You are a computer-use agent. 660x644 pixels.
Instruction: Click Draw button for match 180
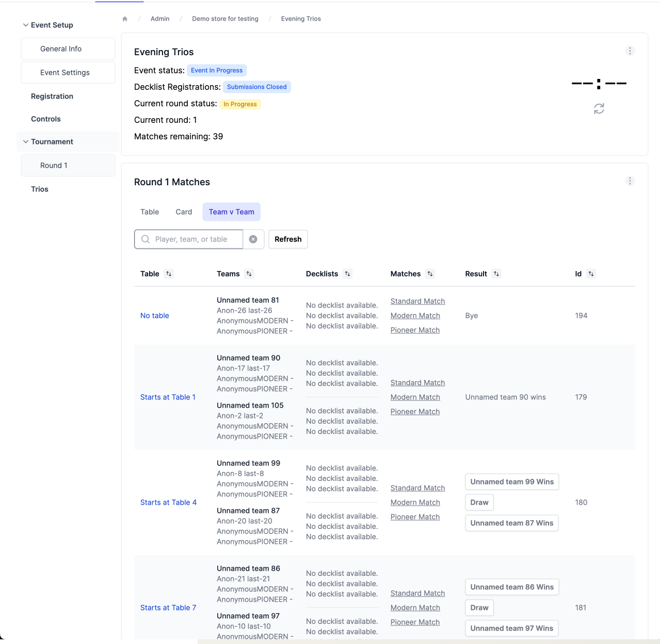(479, 503)
